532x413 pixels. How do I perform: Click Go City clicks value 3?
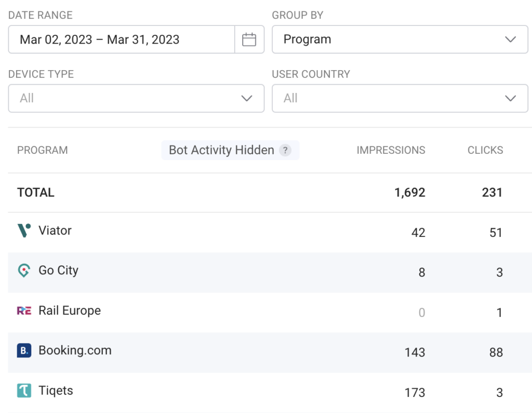[x=499, y=272]
